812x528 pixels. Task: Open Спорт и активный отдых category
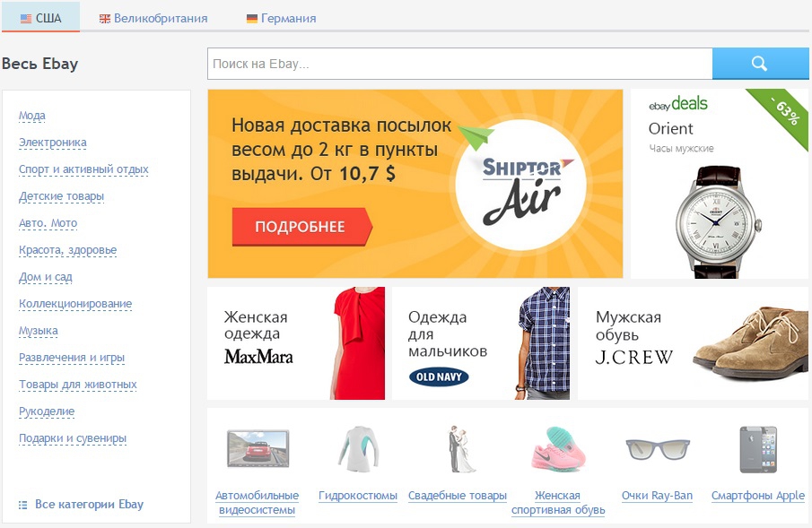point(83,169)
